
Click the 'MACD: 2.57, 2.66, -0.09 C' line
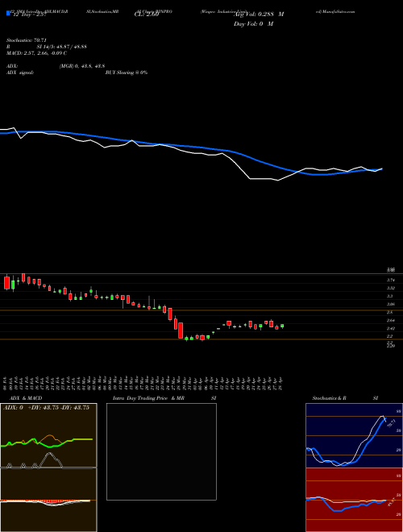pyautogui.click(x=36, y=53)
